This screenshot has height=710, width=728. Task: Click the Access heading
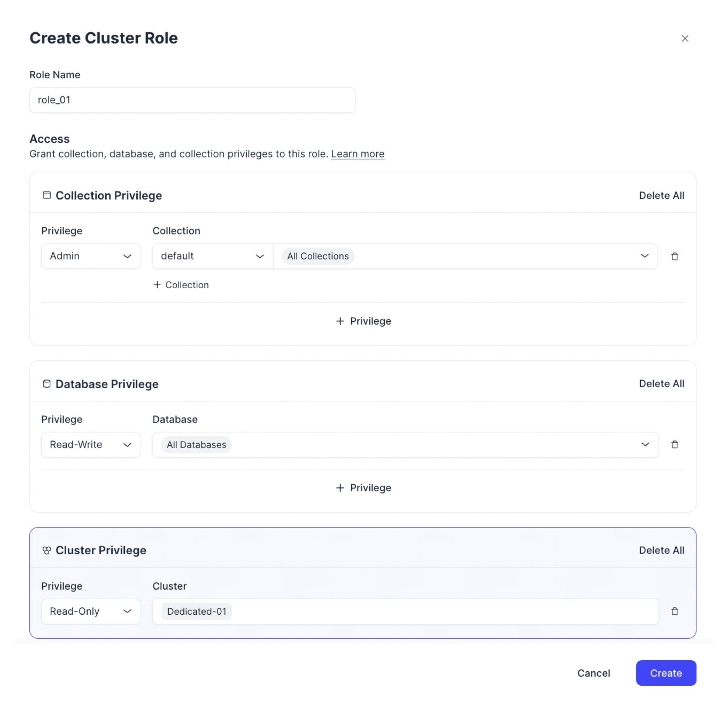50,139
